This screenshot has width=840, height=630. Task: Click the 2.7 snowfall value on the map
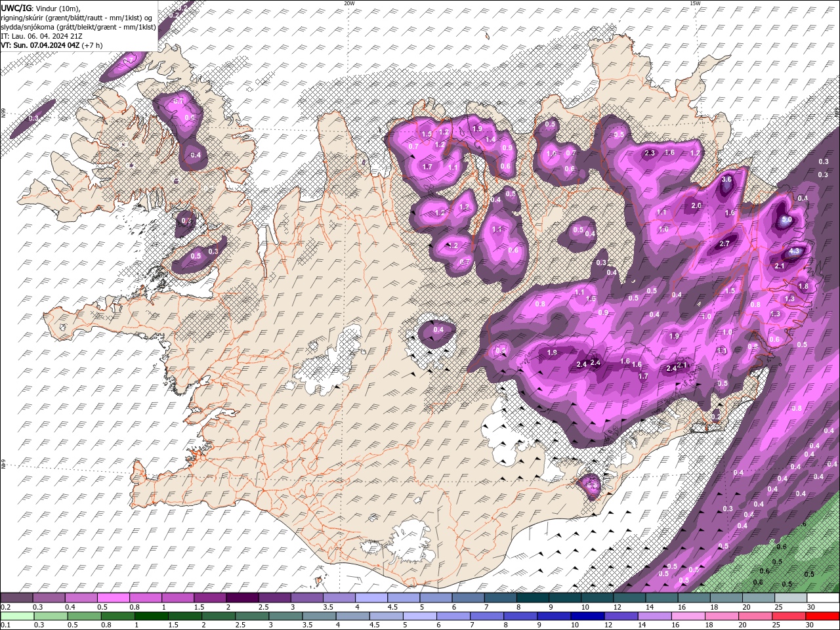pos(724,243)
